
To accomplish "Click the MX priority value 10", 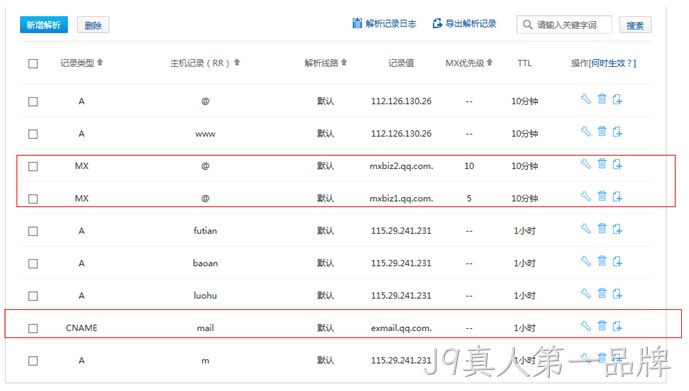I will (469, 166).
